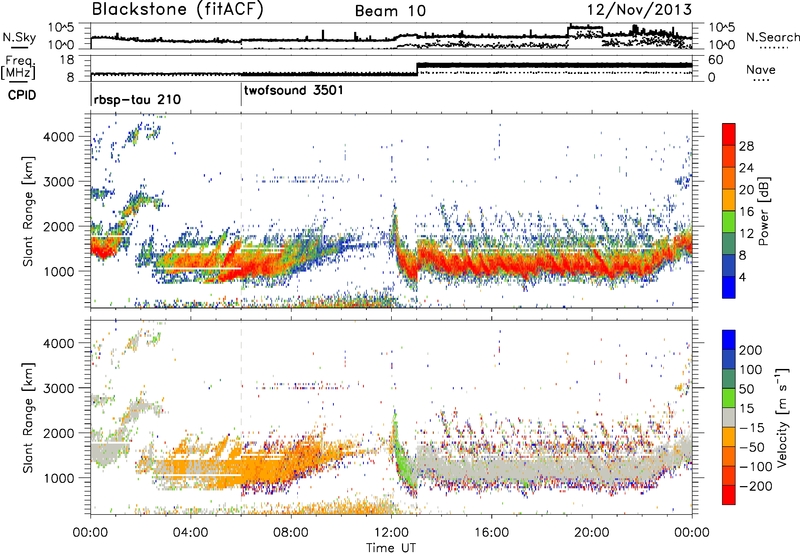Click the 'rbsp-tau 210' CPID marker text
Screen dimensions: 800x554
pos(137,99)
